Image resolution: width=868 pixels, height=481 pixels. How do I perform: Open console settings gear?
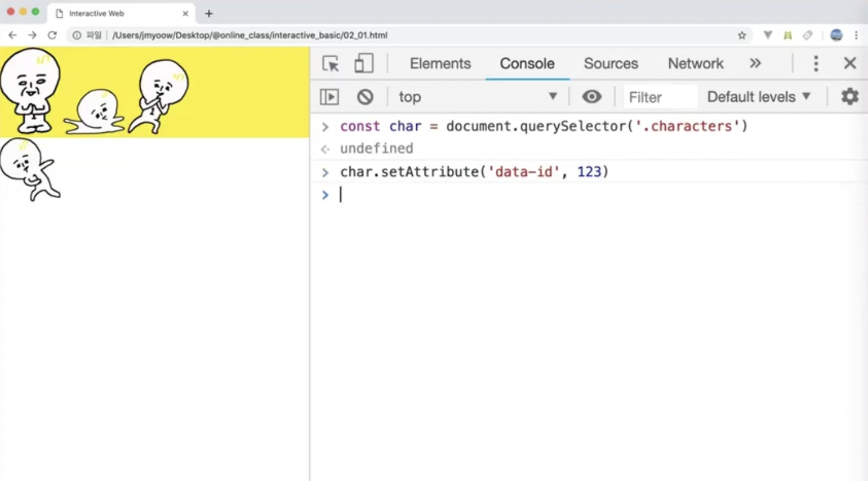850,96
